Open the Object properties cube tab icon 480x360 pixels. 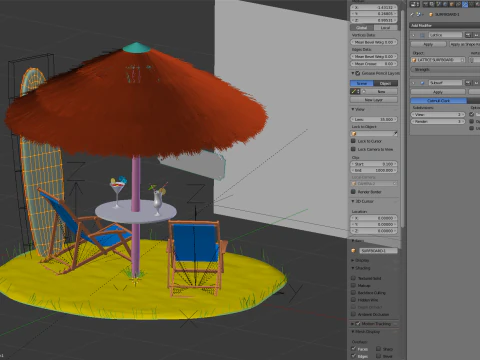click(452, 4)
